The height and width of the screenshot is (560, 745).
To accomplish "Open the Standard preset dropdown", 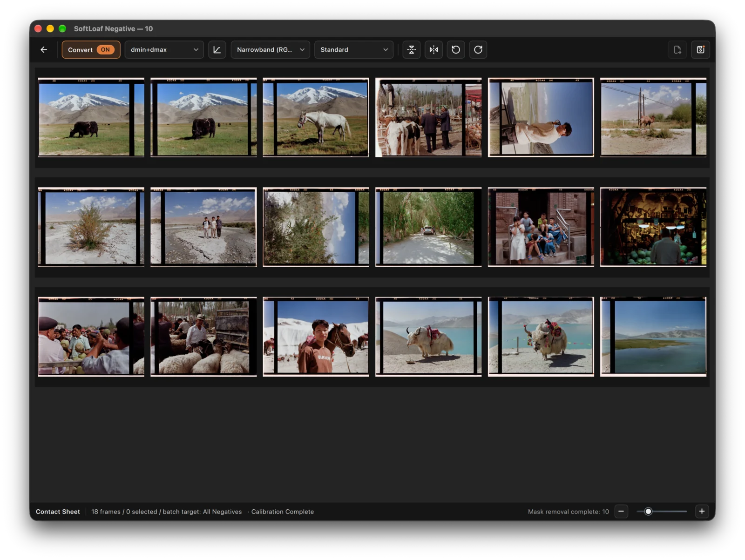I will click(x=354, y=50).
